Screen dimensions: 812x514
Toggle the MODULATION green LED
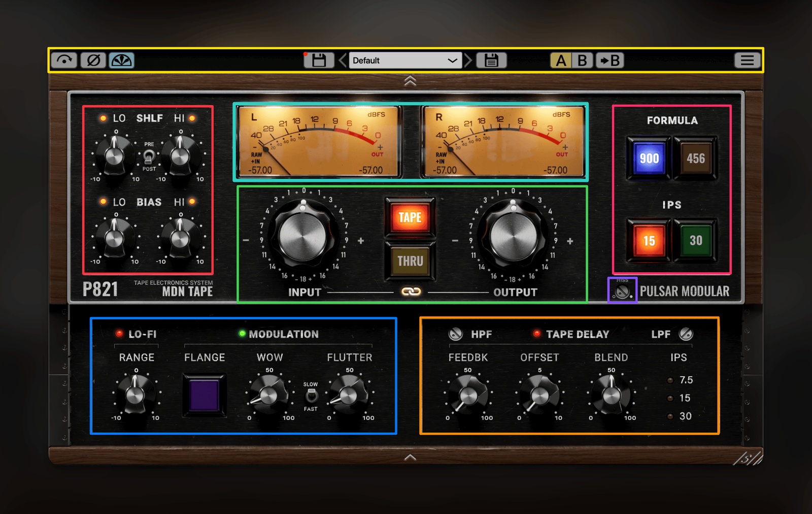(x=242, y=334)
